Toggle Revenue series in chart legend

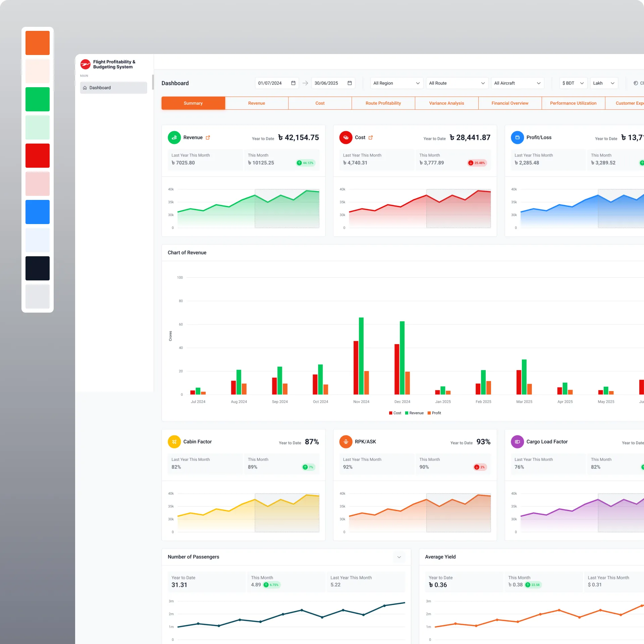414,413
